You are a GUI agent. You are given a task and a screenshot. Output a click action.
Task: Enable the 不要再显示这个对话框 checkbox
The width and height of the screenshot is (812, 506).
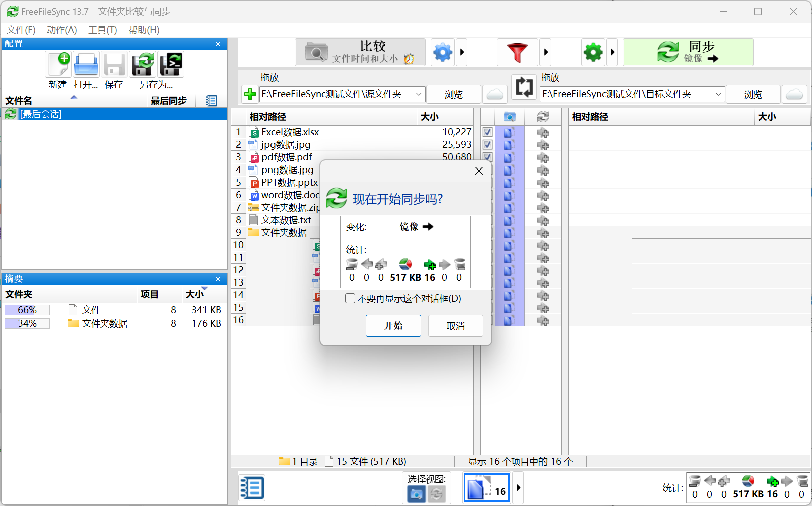tap(350, 299)
